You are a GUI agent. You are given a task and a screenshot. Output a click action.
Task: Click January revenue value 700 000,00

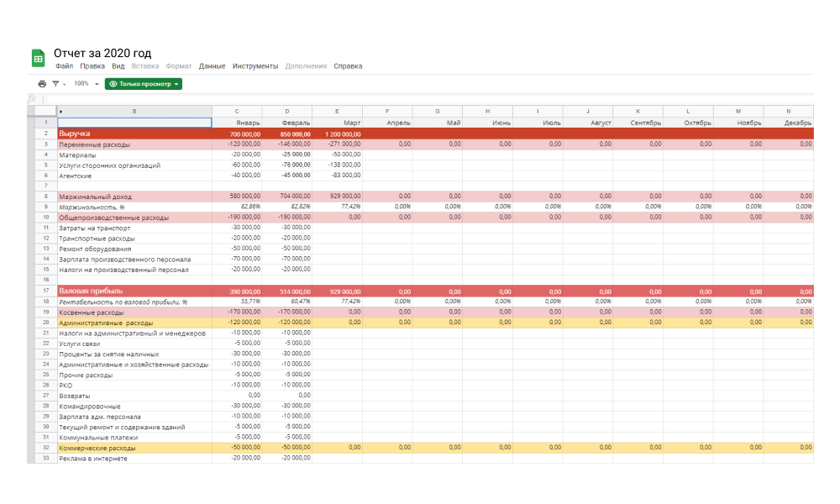pyautogui.click(x=237, y=134)
